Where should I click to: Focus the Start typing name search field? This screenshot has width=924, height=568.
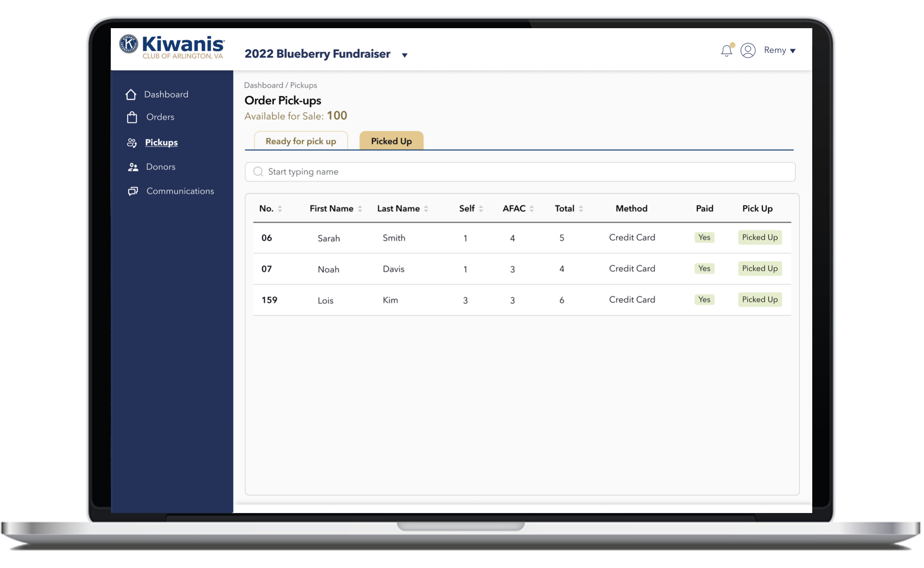click(520, 172)
